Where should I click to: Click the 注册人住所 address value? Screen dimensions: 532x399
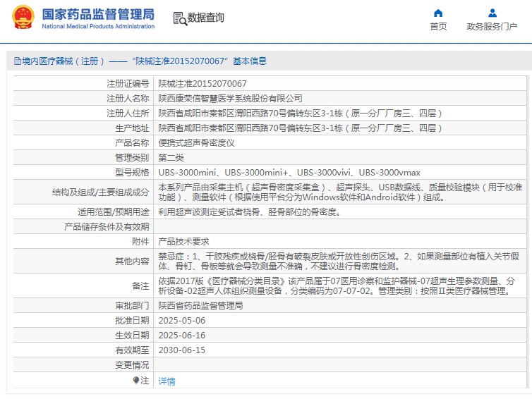click(301, 113)
